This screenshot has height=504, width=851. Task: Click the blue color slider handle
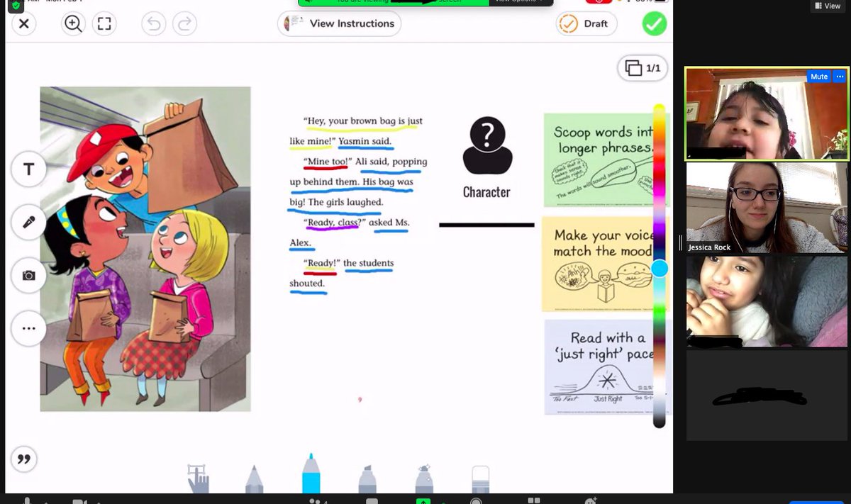pyautogui.click(x=660, y=268)
